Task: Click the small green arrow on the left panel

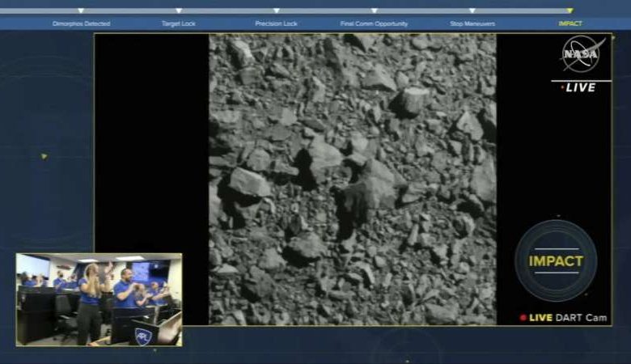Action: pos(44,156)
